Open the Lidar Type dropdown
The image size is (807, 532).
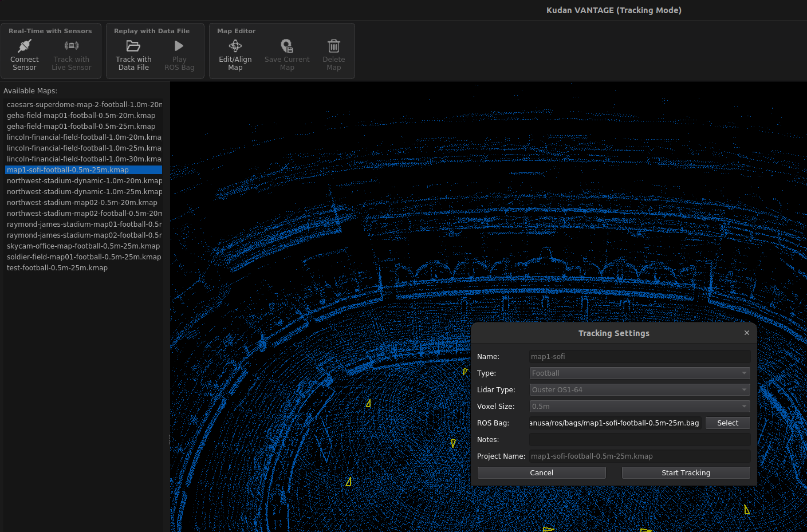tap(639, 390)
